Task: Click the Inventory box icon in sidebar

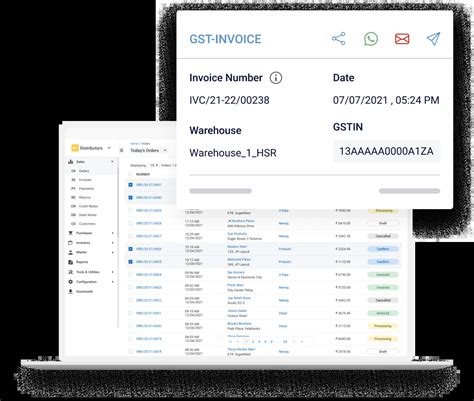Action: coord(71,243)
